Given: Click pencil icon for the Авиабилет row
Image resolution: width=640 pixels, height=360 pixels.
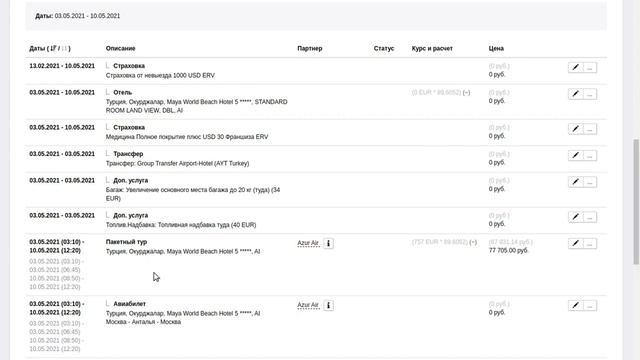Looking at the screenshot, I should coord(576,306).
